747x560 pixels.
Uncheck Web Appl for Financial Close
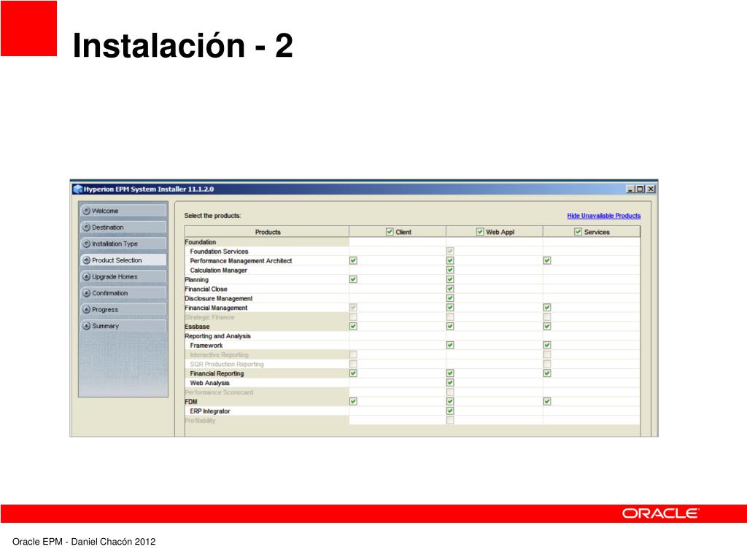pyautogui.click(x=449, y=289)
